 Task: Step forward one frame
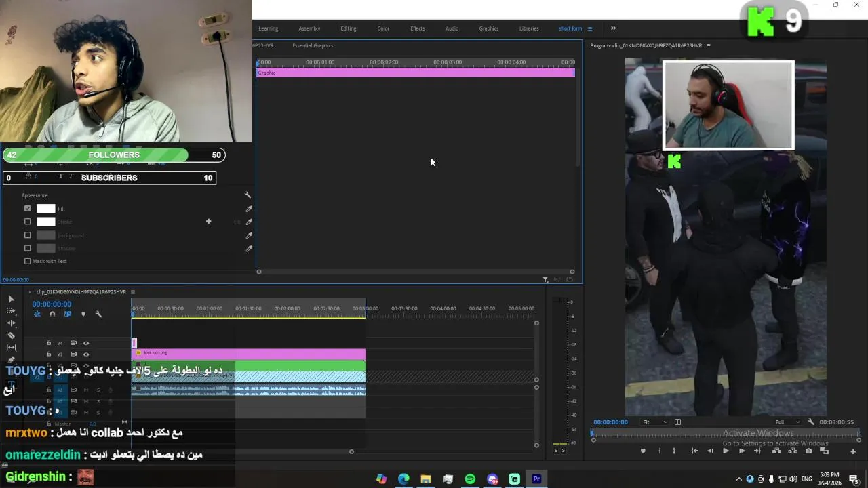click(x=742, y=451)
